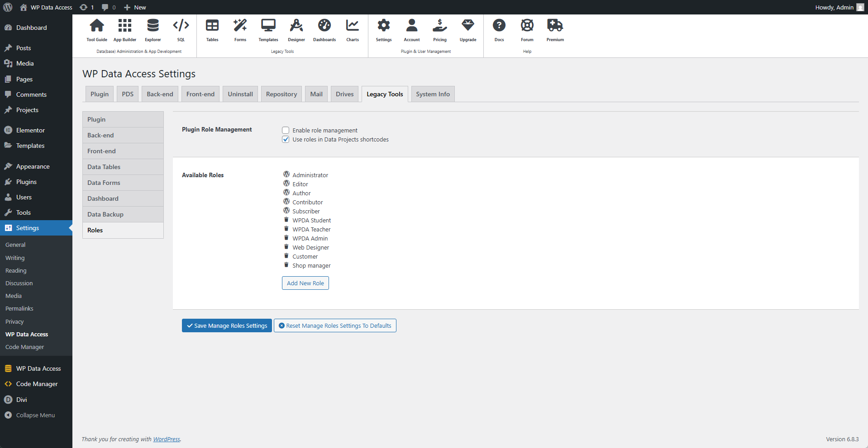Open the Repository settings tab
868x448 pixels.
281,94
